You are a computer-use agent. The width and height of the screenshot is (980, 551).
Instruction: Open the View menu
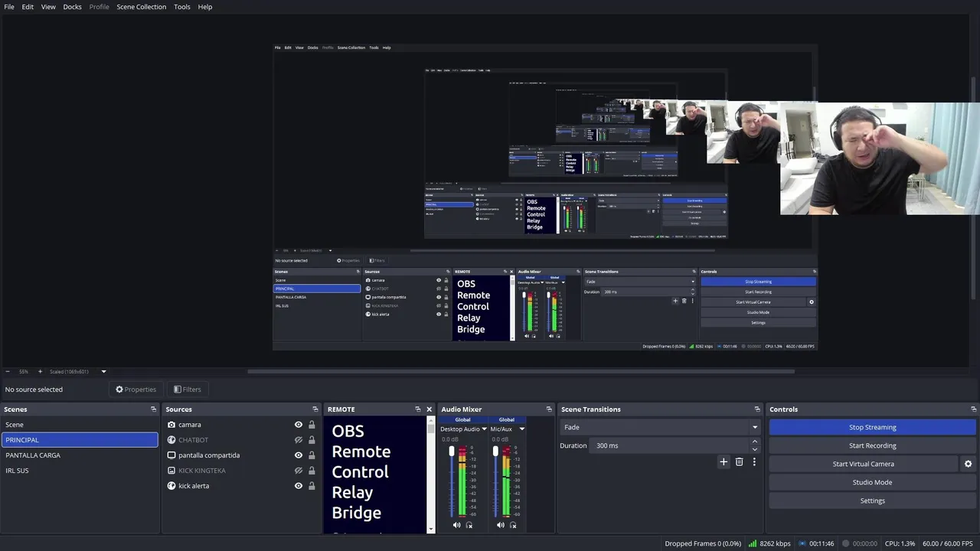[x=48, y=7]
